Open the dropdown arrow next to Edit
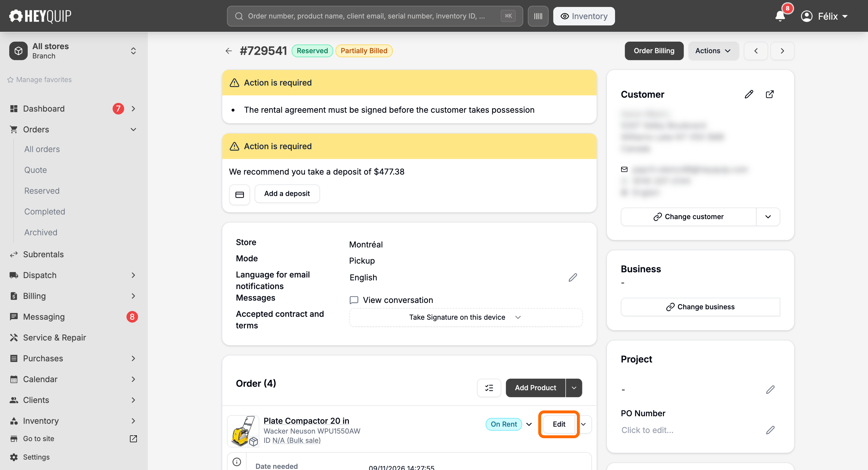Viewport: 868px width, 470px height. (584, 424)
